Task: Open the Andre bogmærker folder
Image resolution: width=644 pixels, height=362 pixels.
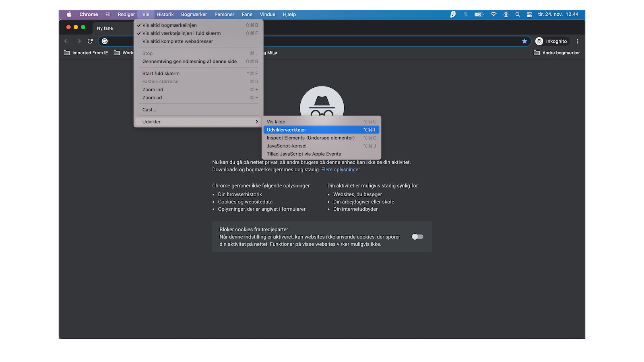Action: click(x=560, y=53)
